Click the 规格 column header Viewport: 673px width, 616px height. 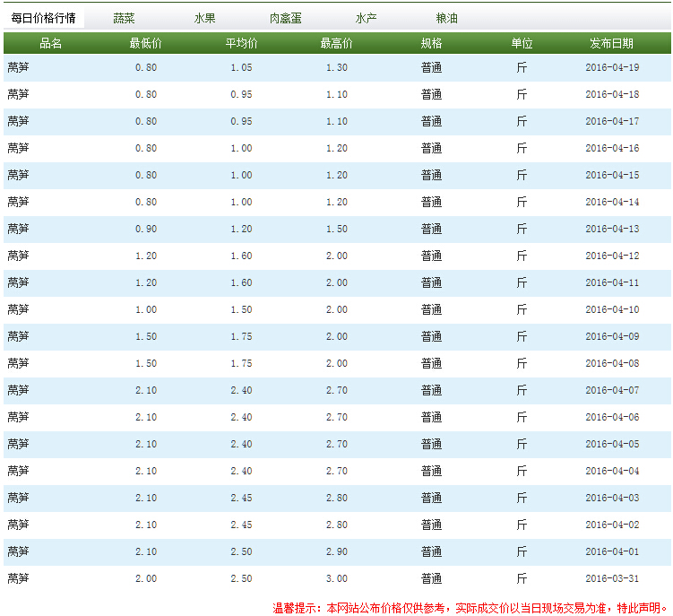(x=431, y=43)
